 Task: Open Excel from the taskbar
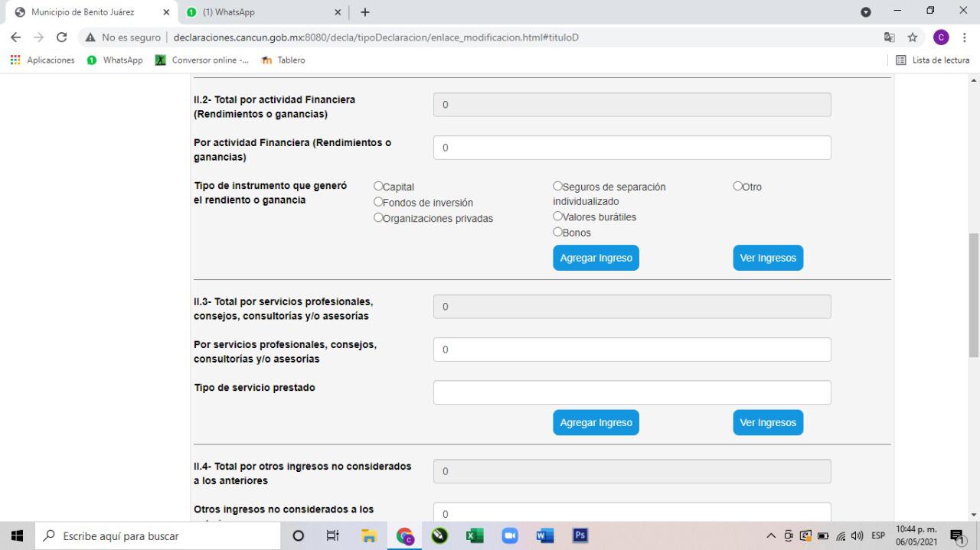tap(475, 535)
